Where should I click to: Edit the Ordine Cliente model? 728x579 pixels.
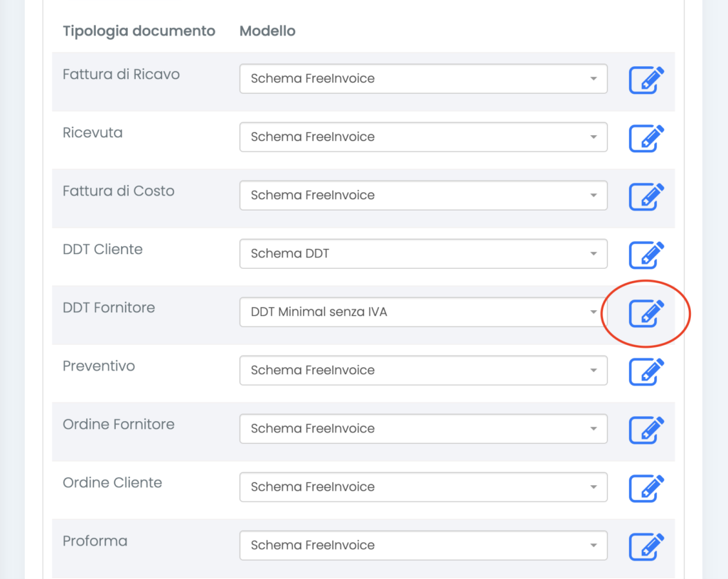point(646,489)
